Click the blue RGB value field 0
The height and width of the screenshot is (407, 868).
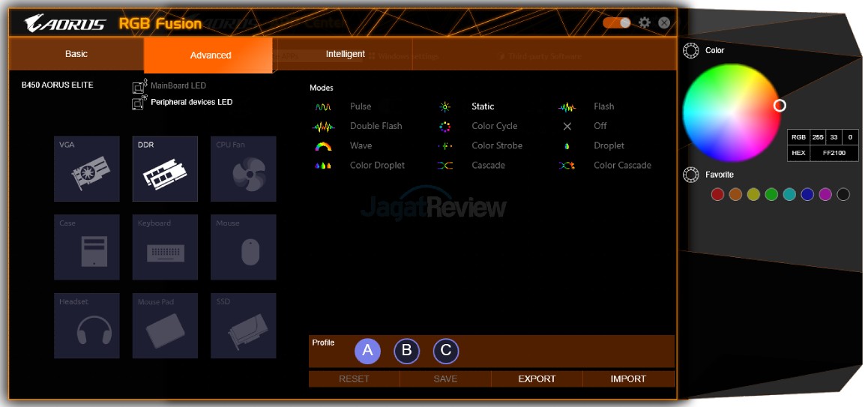(850, 137)
